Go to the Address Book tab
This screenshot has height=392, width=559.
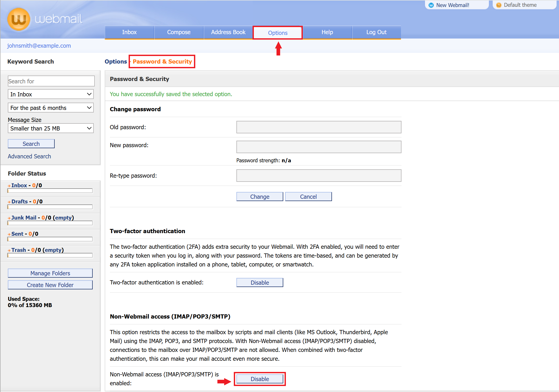coord(228,32)
